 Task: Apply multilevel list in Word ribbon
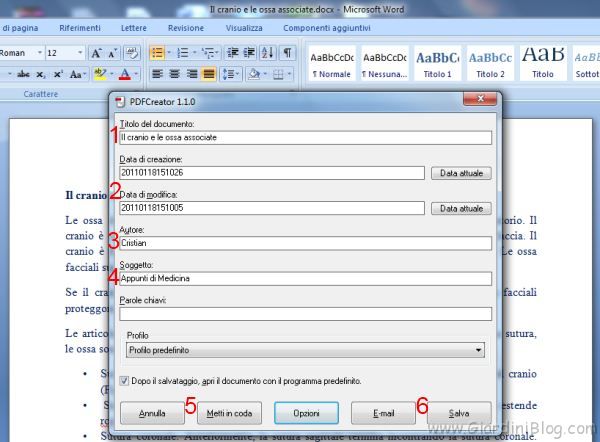(x=208, y=53)
